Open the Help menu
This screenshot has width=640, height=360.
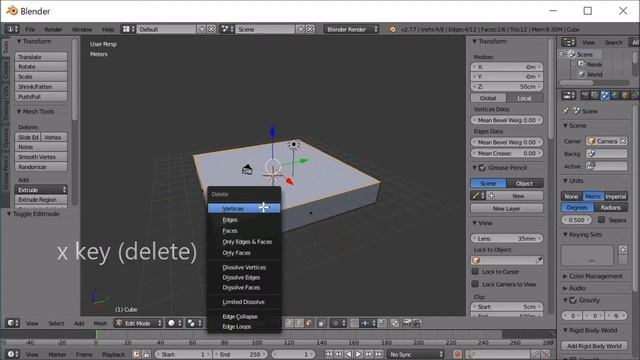coord(108,29)
